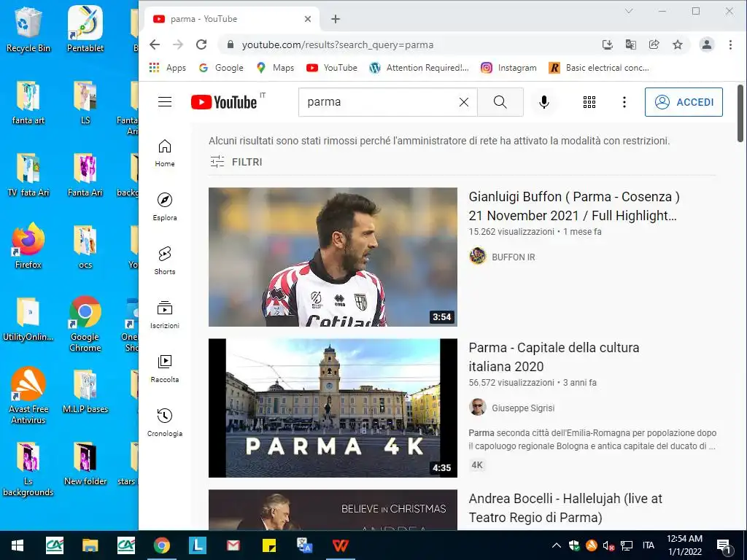
Task: Show hidden system tray icons chevron
Action: [557, 545]
